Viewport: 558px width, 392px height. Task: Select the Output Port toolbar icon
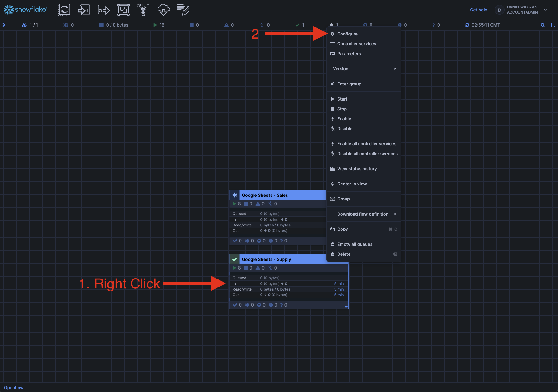[103, 10]
